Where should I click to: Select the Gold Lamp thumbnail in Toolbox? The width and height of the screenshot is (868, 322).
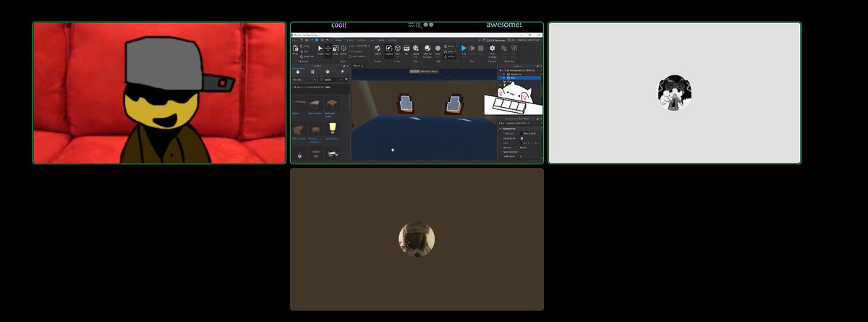click(333, 128)
